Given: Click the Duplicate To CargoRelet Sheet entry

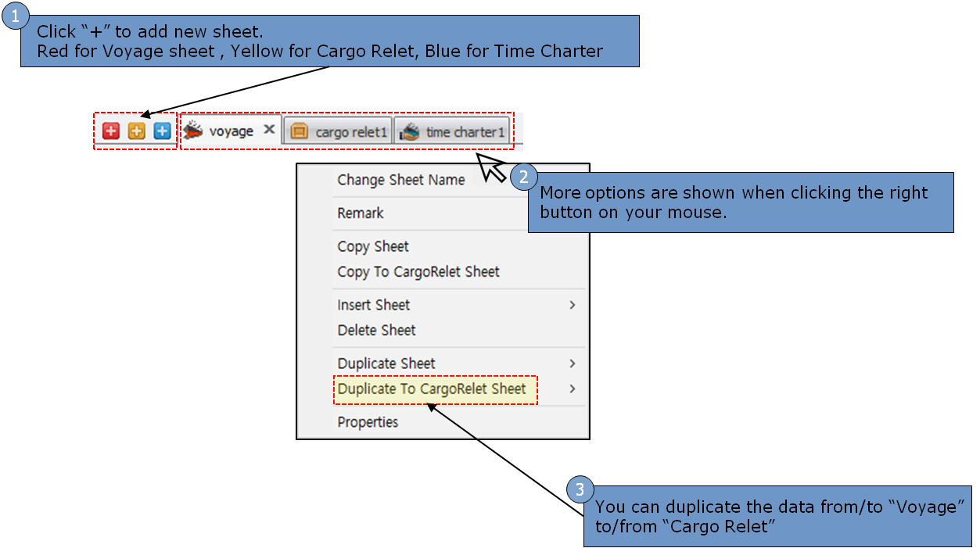Looking at the screenshot, I should [x=432, y=389].
